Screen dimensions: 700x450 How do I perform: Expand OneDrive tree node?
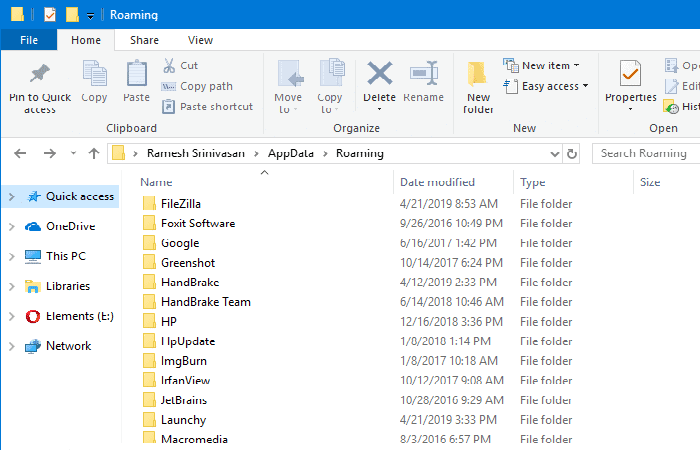click(x=12, y=226)
